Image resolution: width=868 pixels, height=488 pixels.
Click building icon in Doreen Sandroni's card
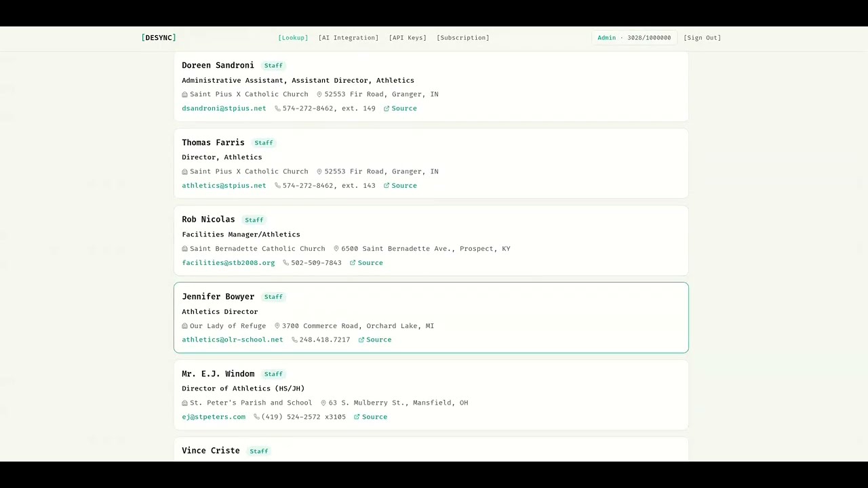tap(184, 95)
